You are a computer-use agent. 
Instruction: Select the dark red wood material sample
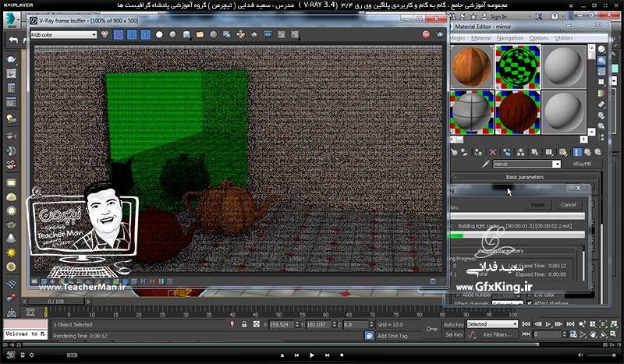click(x=518, y=111)
